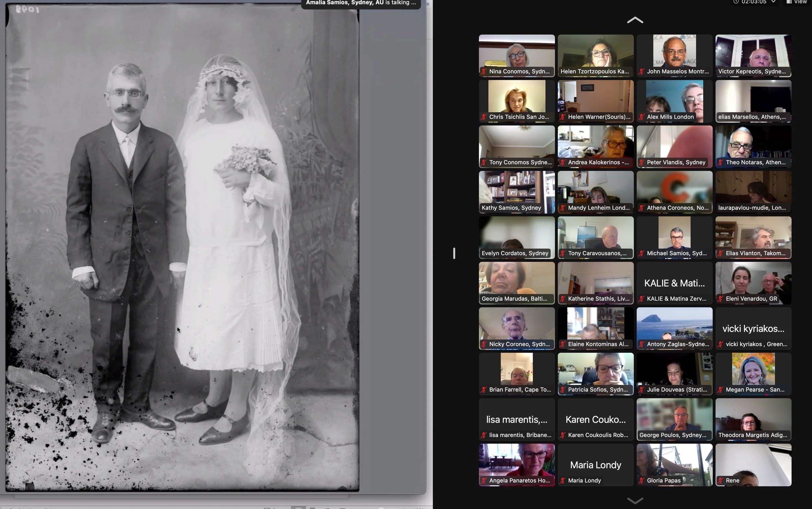Click Eleni Venardou's muted mic icon
The image size is (812, 509).
click(x=720, y=298)
